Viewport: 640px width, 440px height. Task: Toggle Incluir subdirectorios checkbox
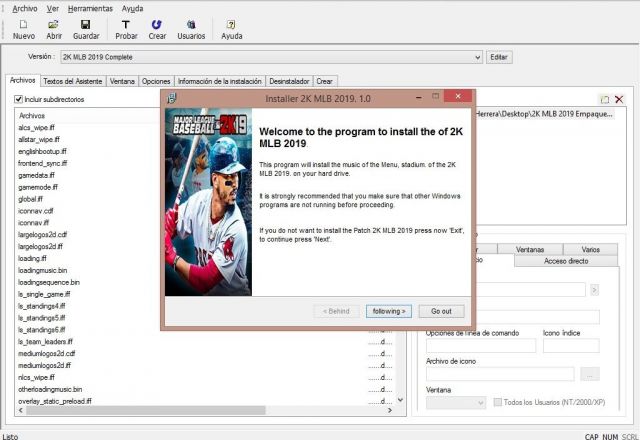click(18, 99)
